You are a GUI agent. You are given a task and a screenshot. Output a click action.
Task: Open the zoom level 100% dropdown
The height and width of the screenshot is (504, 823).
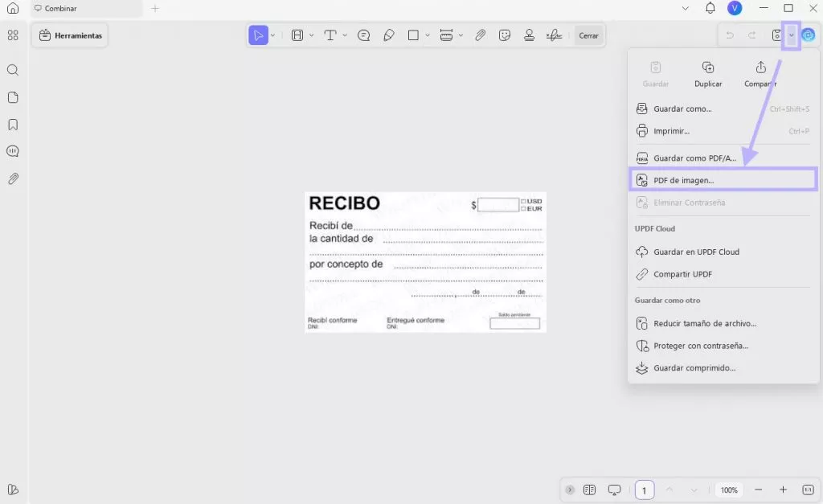point(729,490)
